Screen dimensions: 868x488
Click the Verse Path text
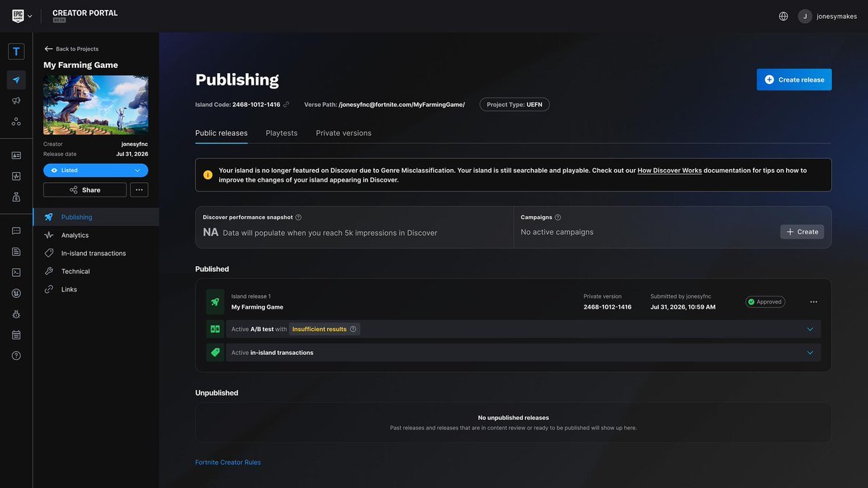[x=385, y=105]
